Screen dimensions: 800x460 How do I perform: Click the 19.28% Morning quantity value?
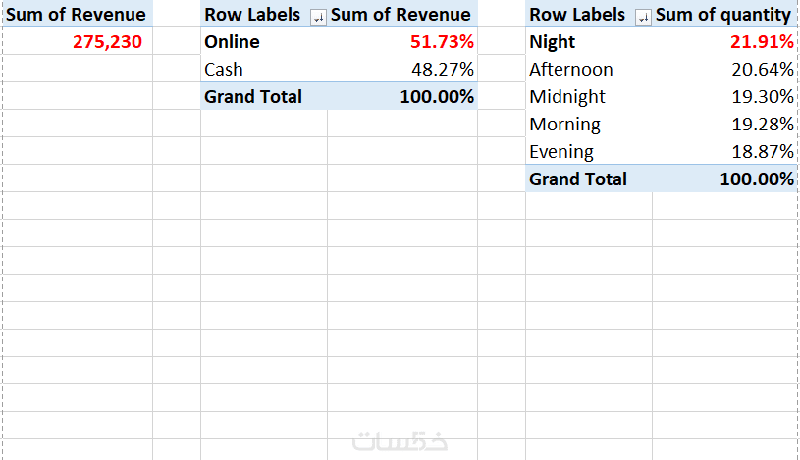766,125
